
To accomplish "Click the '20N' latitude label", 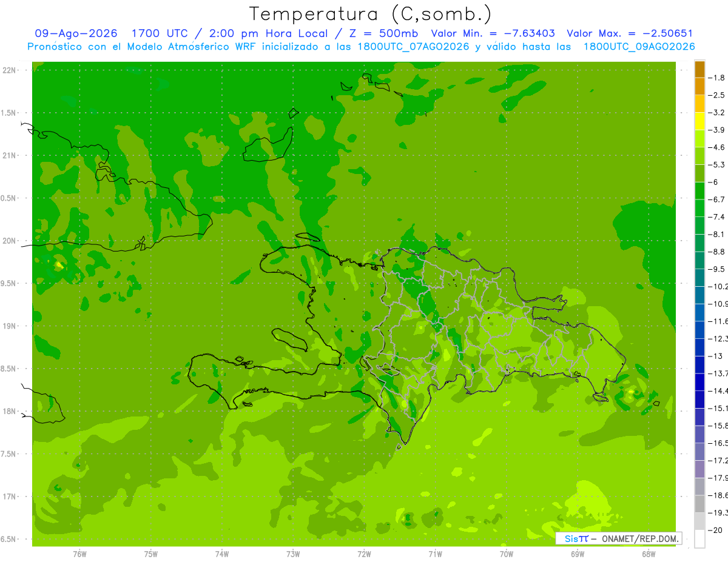I will tap(10, 241).
